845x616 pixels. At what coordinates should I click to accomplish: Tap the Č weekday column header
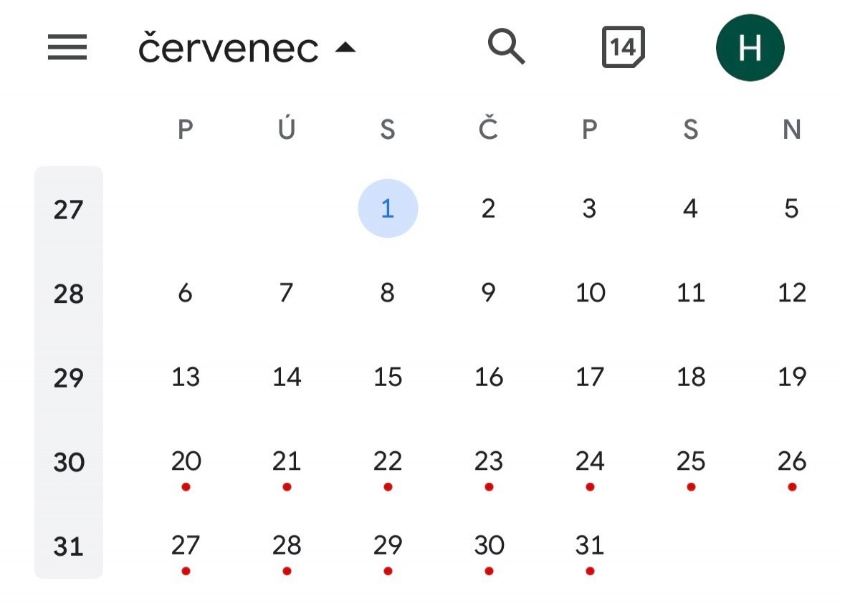[x=489, y=130]
